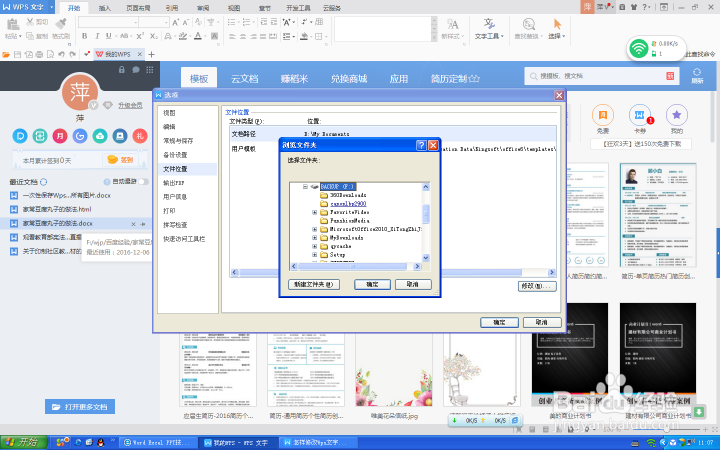
Task: Expand the MicrosoftOffice2010 folder node
Action: pyautogui.click(x=315, y=229)
